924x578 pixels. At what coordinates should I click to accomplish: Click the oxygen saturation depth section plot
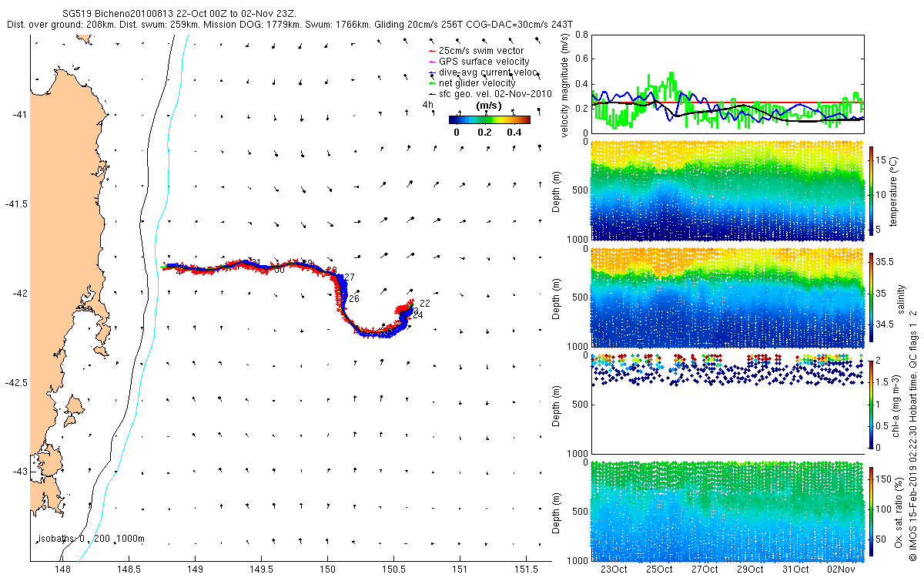coord(728,510)
